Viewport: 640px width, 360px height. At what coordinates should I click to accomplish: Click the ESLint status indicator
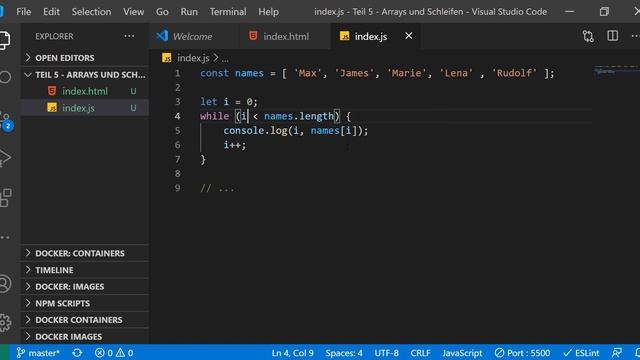(x=581, y=353)
